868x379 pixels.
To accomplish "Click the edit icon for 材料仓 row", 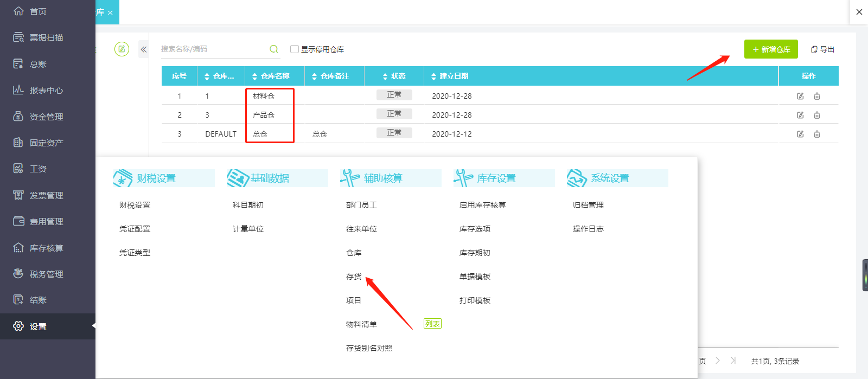I will click(800, 96).
